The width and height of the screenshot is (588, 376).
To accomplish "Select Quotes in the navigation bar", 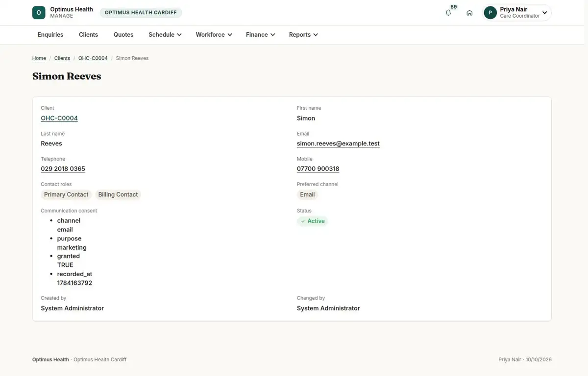I will click(x=123, y=35).
